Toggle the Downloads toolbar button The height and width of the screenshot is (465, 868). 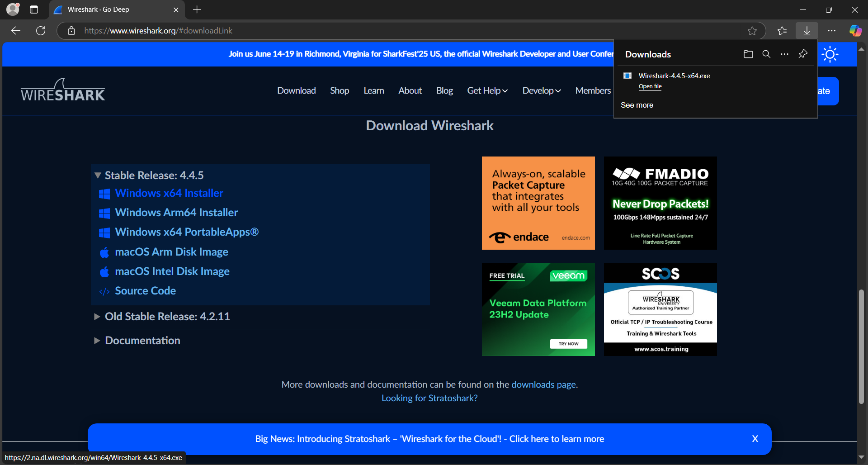tap(807, 31)
